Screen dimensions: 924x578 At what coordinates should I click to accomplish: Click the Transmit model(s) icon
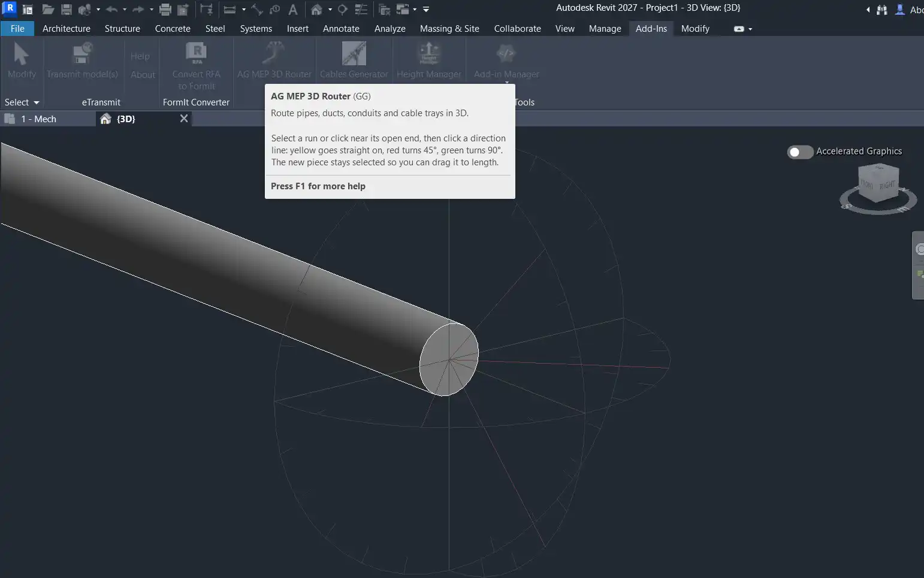point(82,60)
